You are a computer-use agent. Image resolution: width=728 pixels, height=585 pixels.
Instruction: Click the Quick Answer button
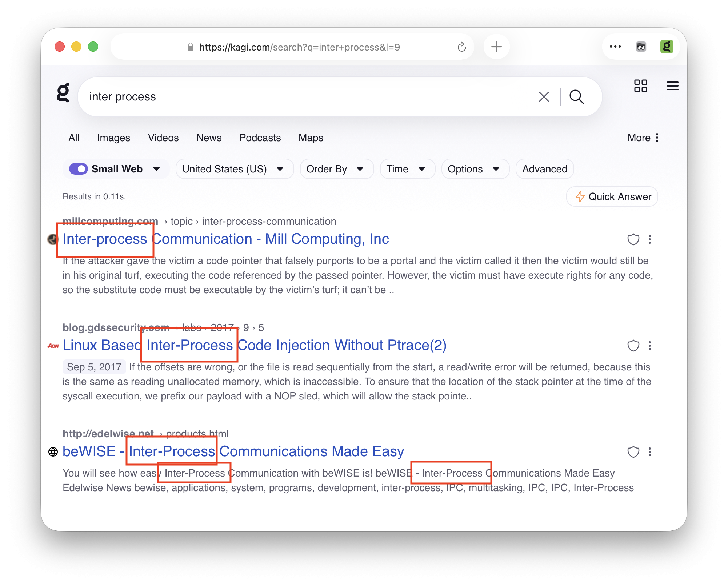click(x=612, y=197)
